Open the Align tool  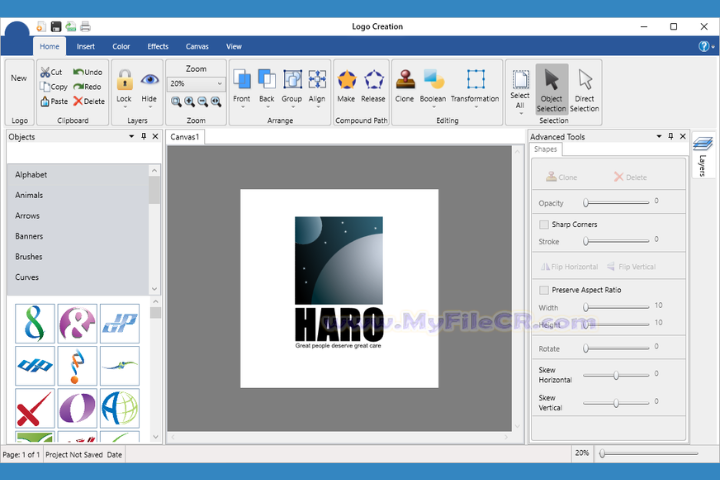[x=317, y=86]
